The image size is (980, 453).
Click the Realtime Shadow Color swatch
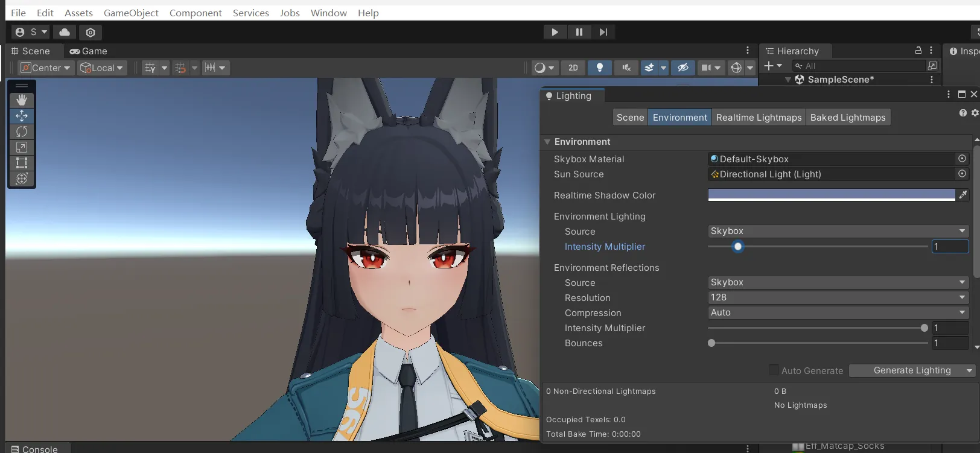831,195
